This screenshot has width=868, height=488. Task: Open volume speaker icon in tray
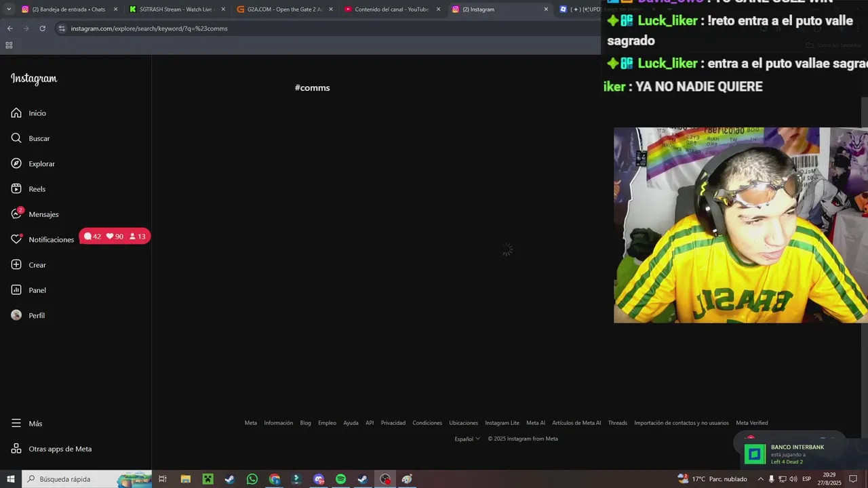click(793, 479)
